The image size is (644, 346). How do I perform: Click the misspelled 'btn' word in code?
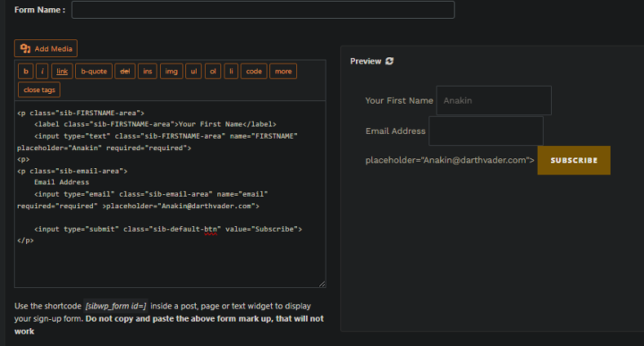[210, 229]
